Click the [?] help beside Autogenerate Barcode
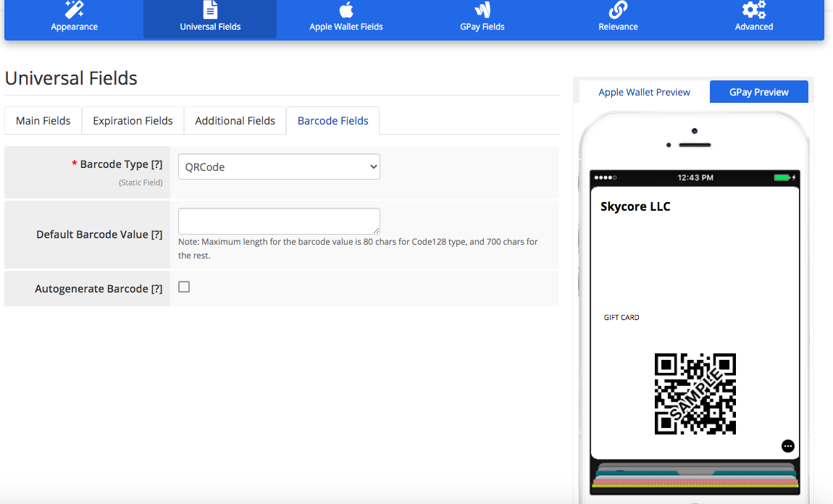The image size is (833, 504). click(x=156, y=288)
